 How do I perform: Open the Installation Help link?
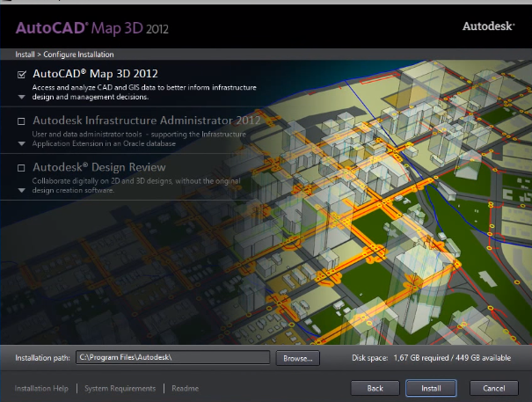pos(41,389)
